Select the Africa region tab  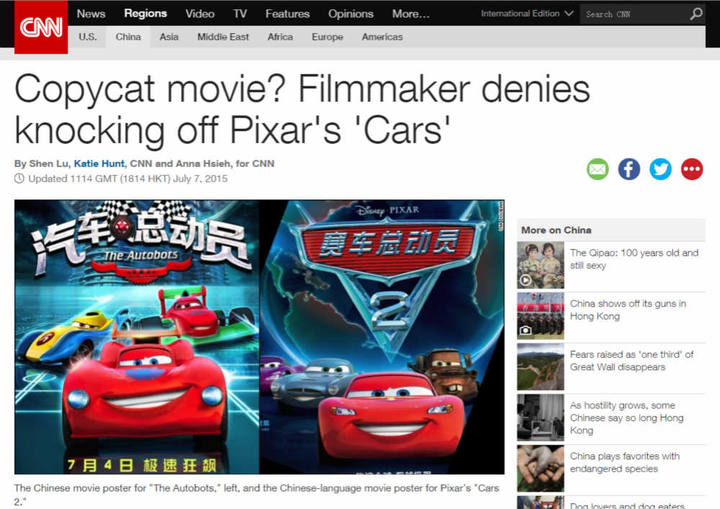280,37
